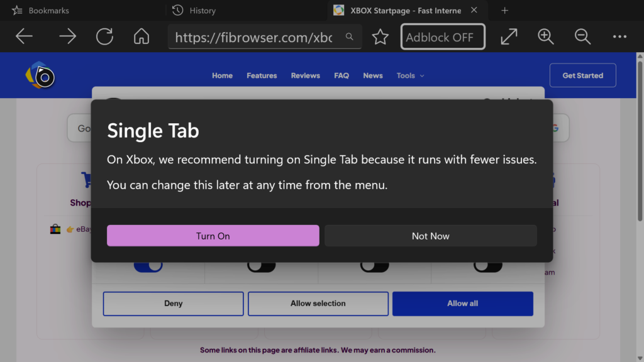Open the FAQ nav link

click(341, 75)
